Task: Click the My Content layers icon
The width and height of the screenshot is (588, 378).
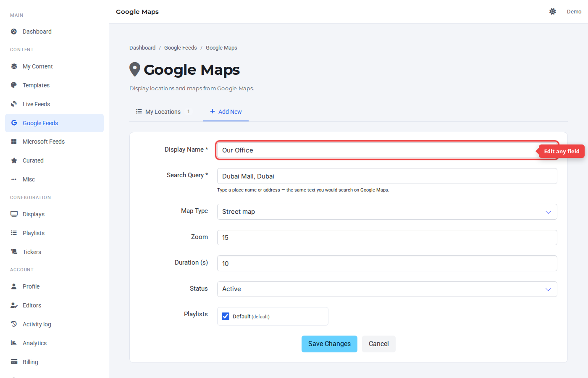Action: click(14, 66)
